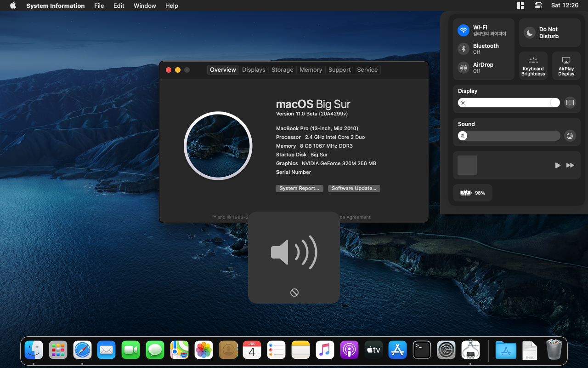Open the Window menu
Image resolution: width=588 pixels, height=368 pixels.
click(x=145, y=6)
